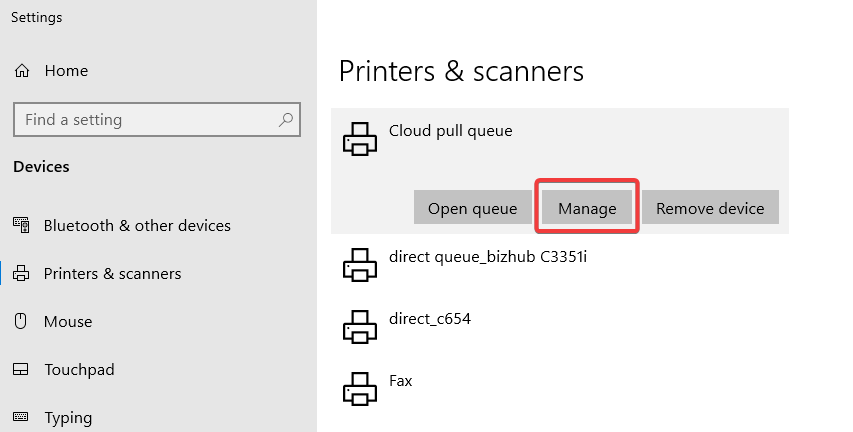Select the Touchpad settings label
Image resolution: width=853 pixels, height=432 pixels.
coord(79,370)
